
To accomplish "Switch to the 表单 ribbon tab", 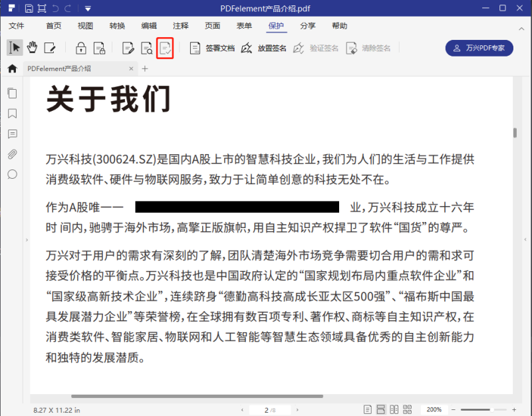I will [245, 26].
